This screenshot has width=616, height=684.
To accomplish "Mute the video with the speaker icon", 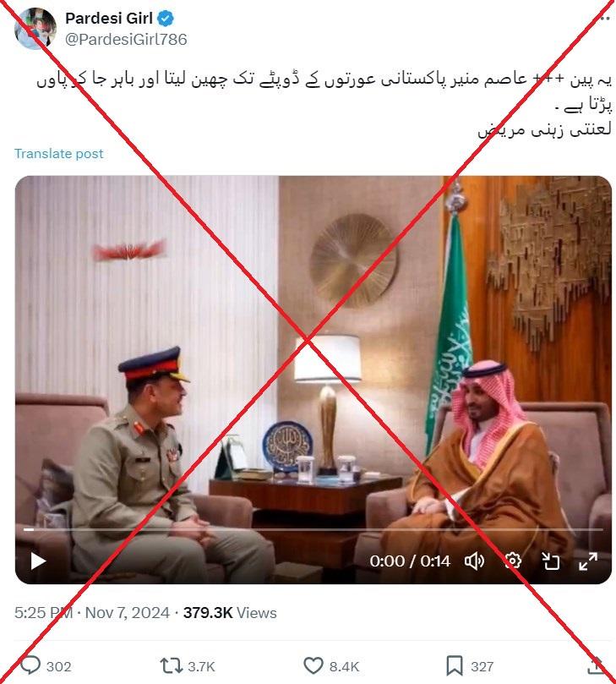I will 474,561.
